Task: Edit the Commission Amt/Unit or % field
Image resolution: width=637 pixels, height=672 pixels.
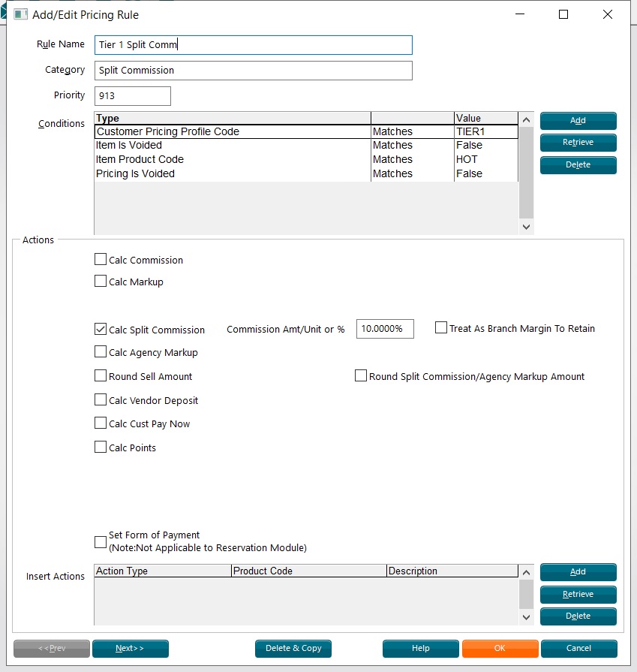Action: [x=385, y=329]
